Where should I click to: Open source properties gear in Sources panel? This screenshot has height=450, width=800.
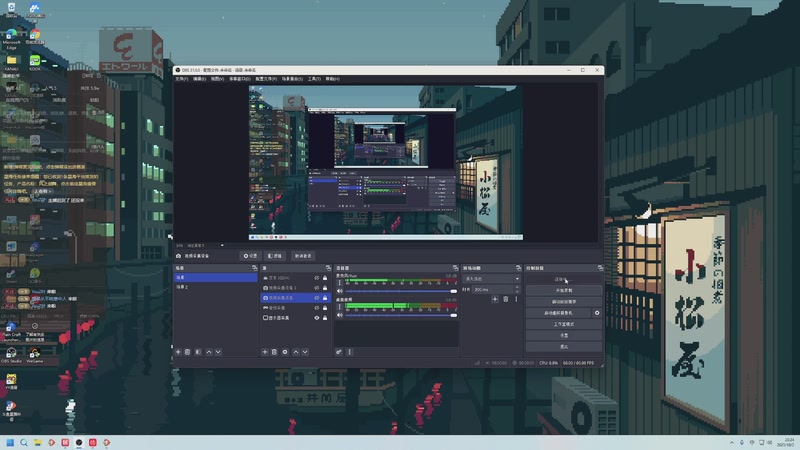[285, 352]
